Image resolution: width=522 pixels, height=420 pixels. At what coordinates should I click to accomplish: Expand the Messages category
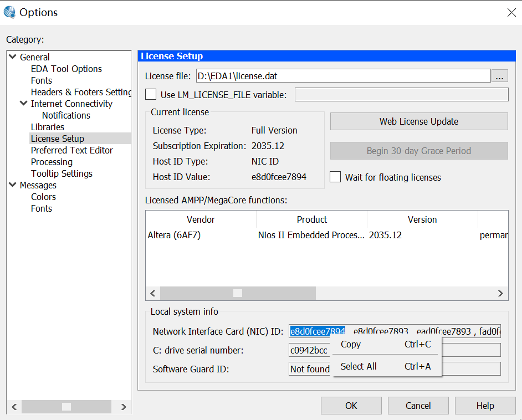[12, 185]
